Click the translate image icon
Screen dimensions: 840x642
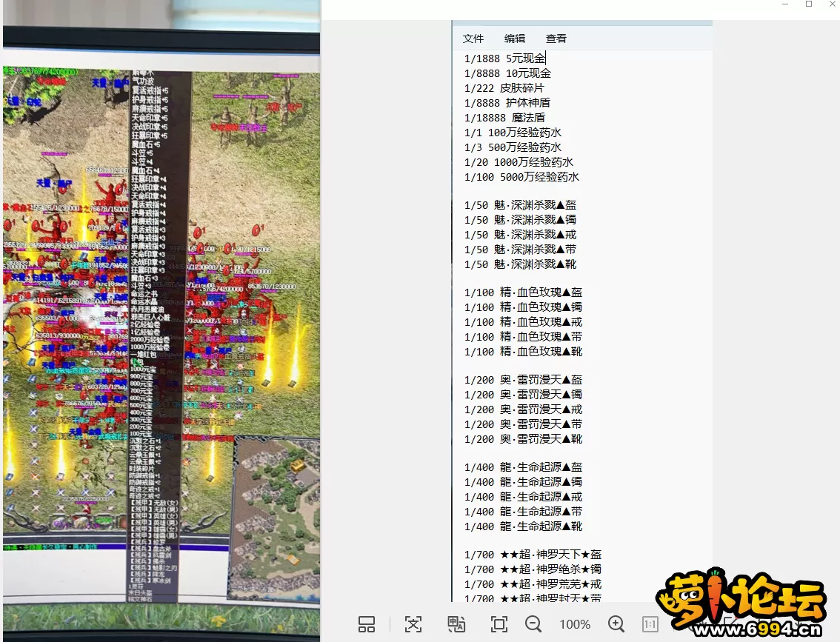coord(456,623)
